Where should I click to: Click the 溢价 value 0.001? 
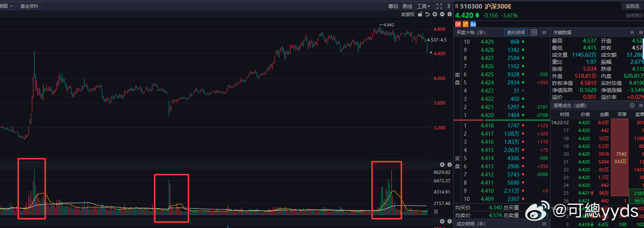pos(589,97)
